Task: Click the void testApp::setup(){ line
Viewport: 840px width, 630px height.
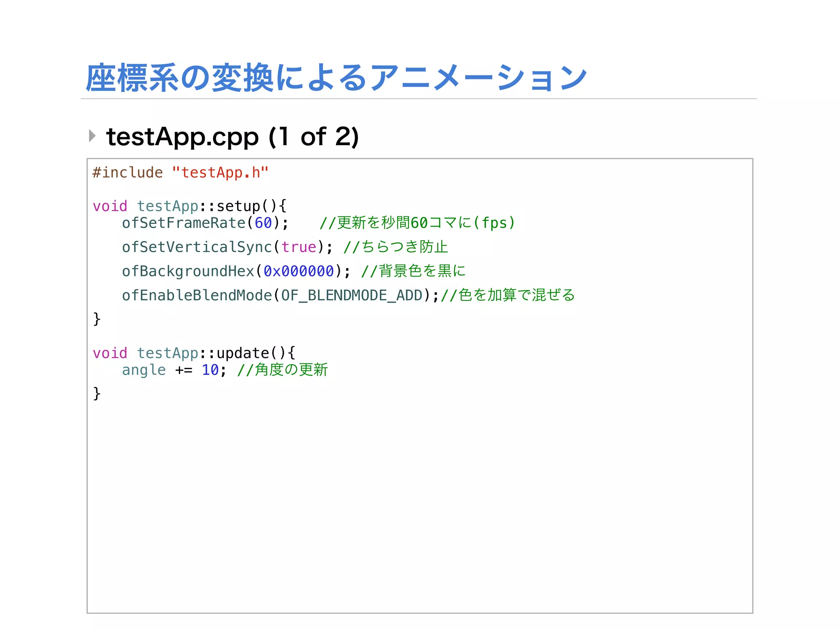Action: click(x=189, y=206)
